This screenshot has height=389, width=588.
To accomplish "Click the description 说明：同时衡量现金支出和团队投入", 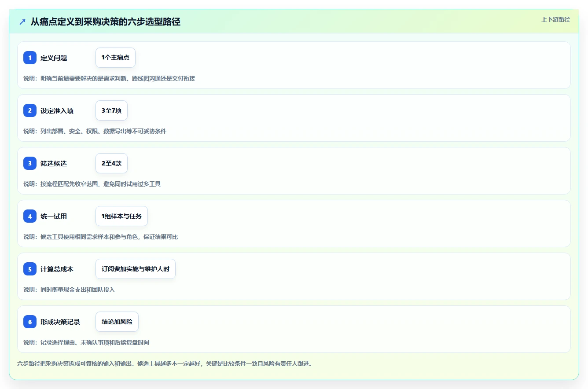I will click(69, 290).
